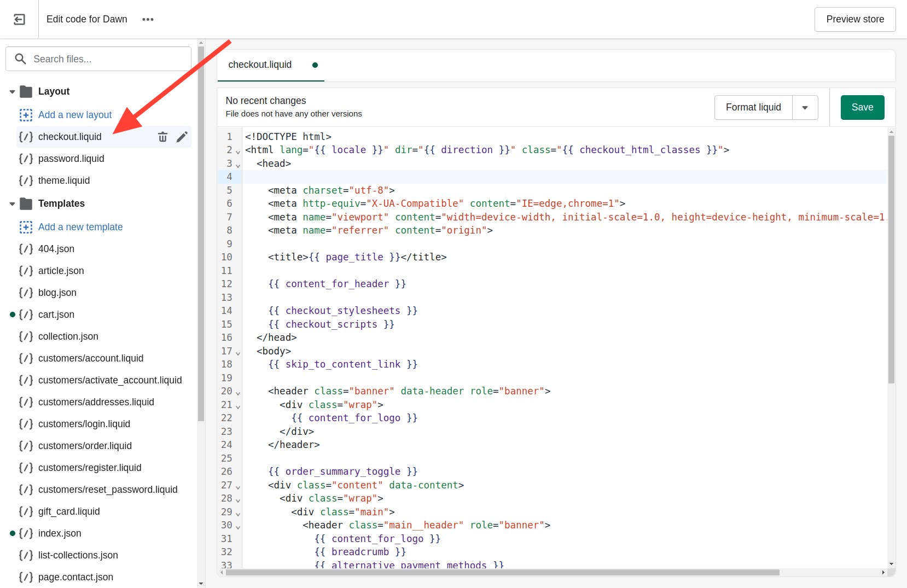Collapse the Layout folder tree
This screenshot has width=907, height=588.
click(12, 91)
